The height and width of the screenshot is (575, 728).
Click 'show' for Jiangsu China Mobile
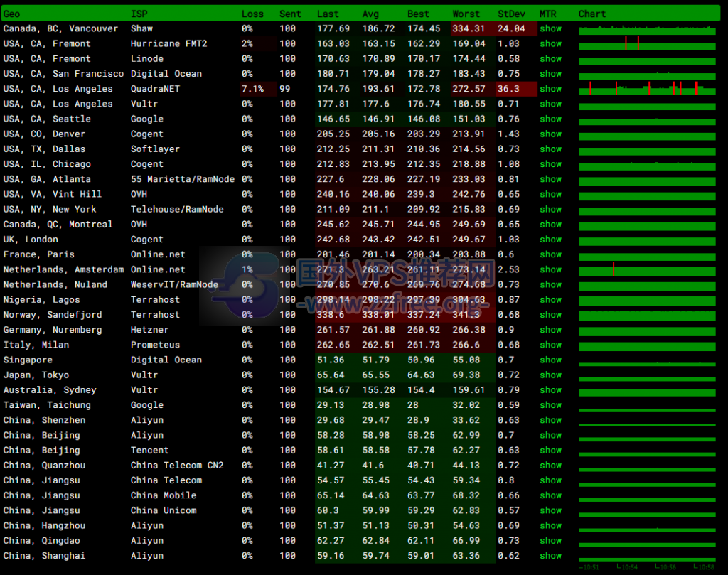pyautogui.click(x=551, y=495)
